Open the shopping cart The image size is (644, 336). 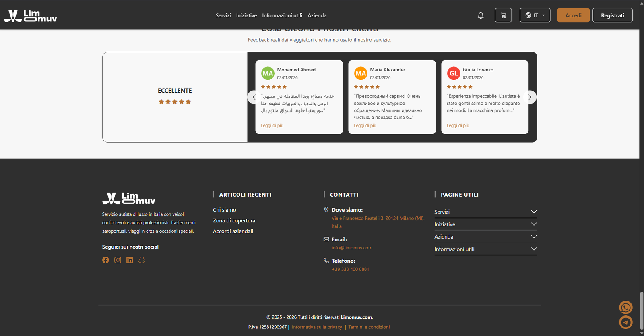click(503, 15)
